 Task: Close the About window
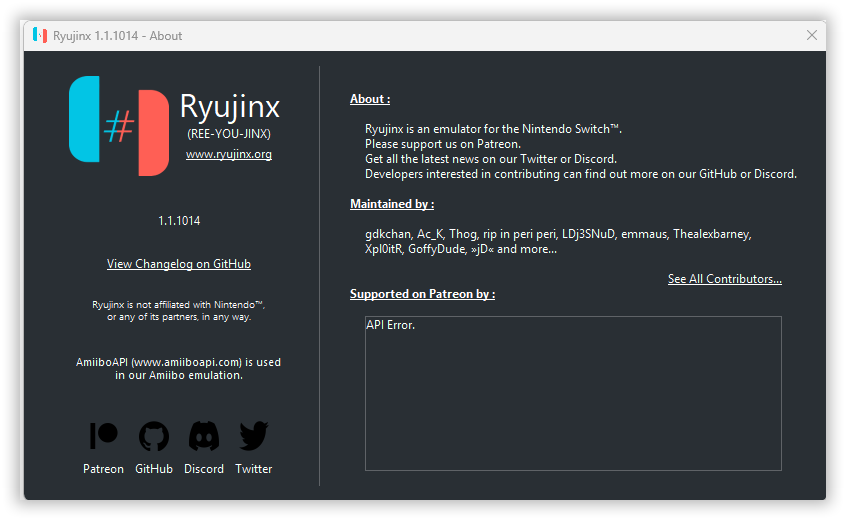click(811, 35)
